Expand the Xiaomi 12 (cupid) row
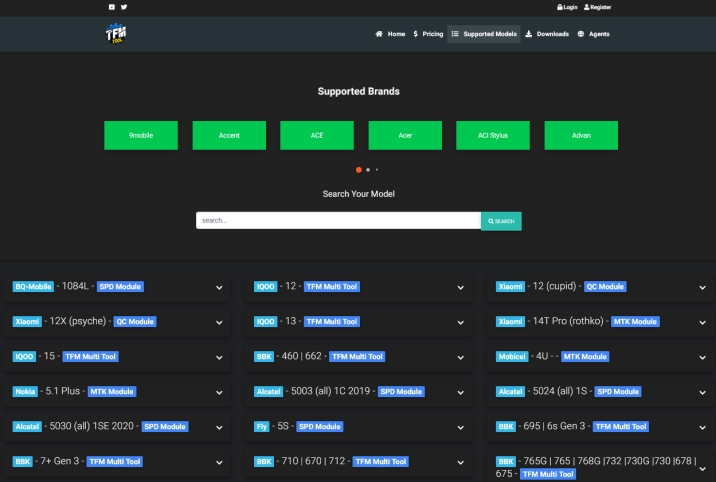 click(x=600, y=287)
